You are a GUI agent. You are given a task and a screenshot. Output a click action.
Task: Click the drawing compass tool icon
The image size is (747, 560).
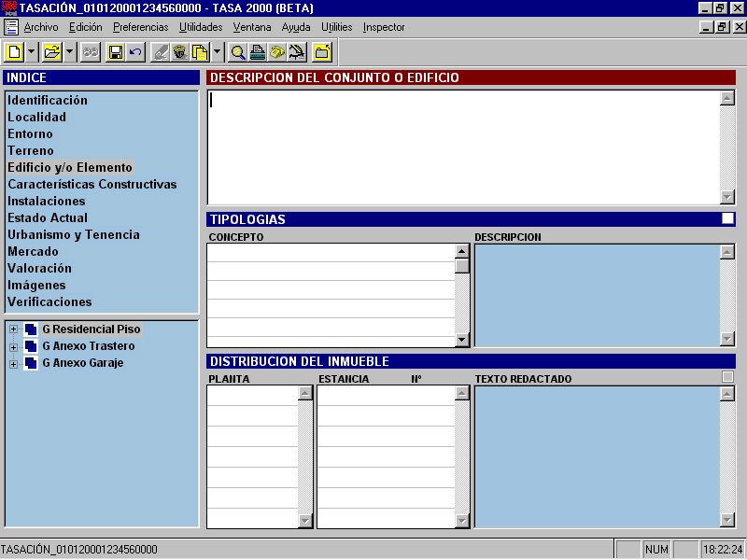(298, 52)
